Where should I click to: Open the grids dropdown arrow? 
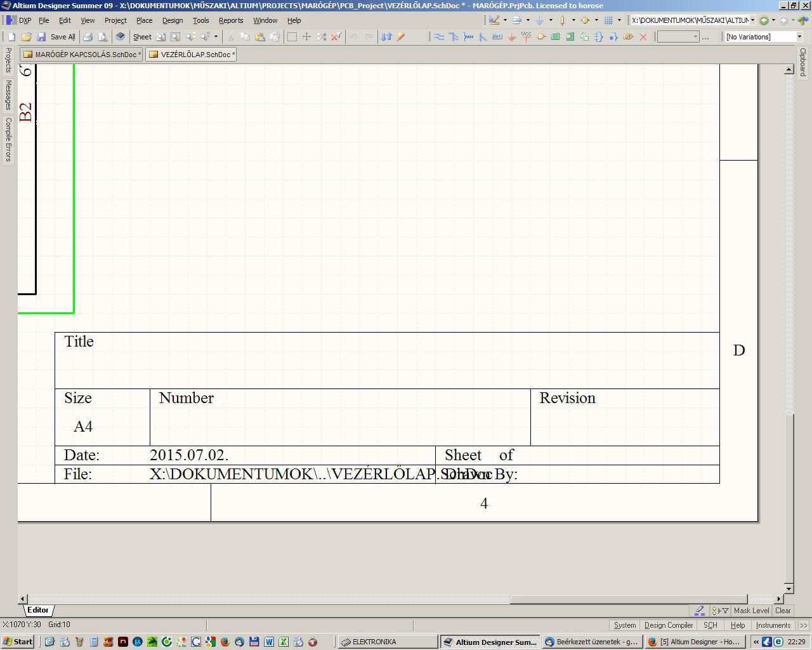tap(619, 20)
